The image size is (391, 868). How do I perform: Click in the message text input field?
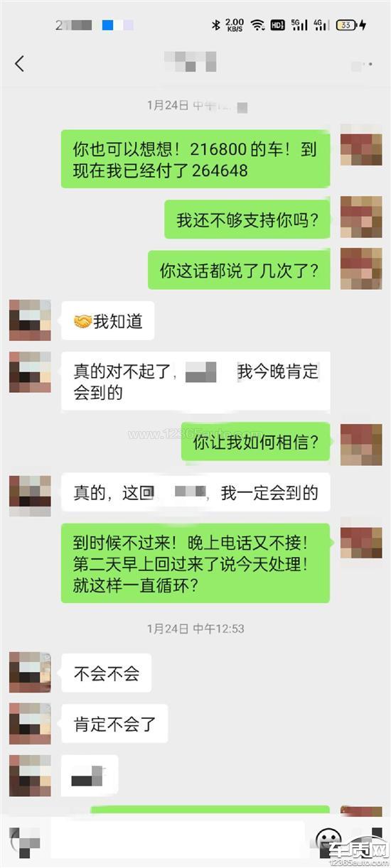tap(178, 840)
